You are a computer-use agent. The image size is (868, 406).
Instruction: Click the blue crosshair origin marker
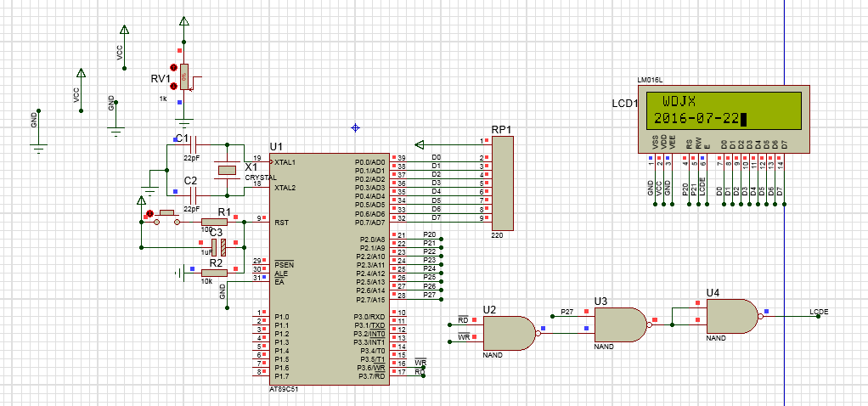click(356, 127)
